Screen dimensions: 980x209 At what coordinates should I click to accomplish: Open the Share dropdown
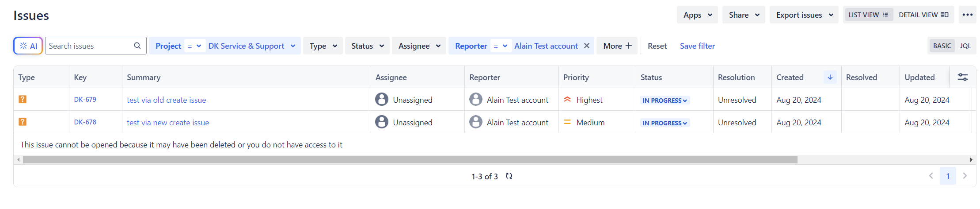click(x=744, y=15)
